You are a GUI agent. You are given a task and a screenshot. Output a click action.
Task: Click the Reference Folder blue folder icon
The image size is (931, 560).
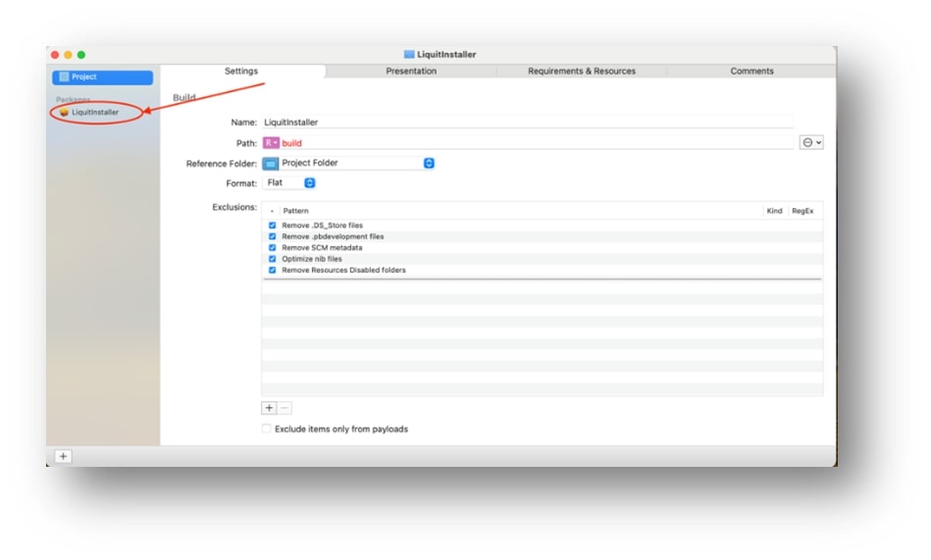coord(271,164)
